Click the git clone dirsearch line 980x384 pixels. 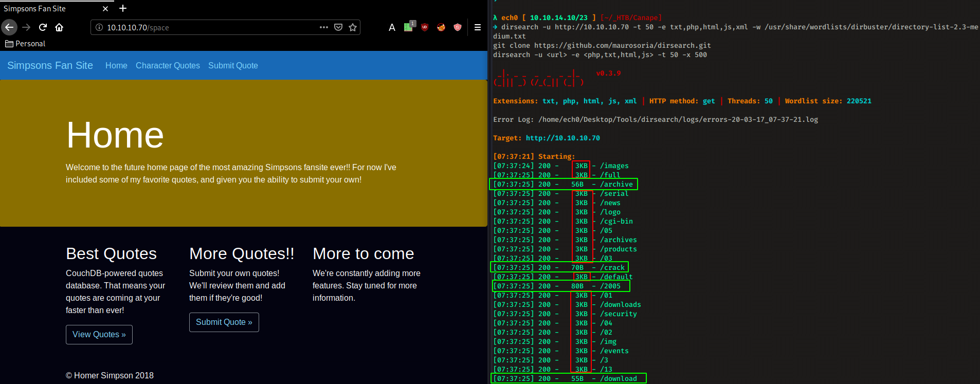602,45
